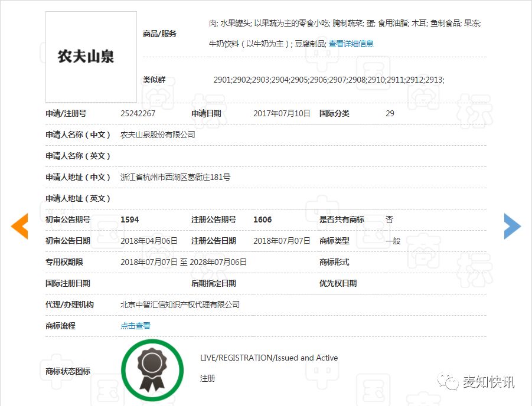Click the agency name 北京中智汇信知识产权代理有限公司

tap(180, 304)
